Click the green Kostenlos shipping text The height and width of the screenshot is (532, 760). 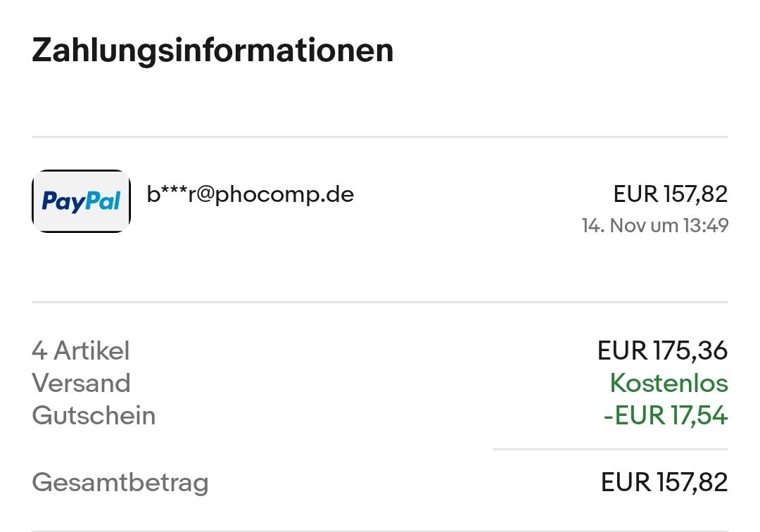669,384
